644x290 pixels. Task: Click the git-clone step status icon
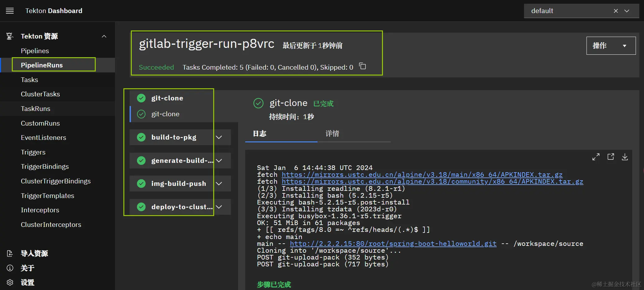141,114
